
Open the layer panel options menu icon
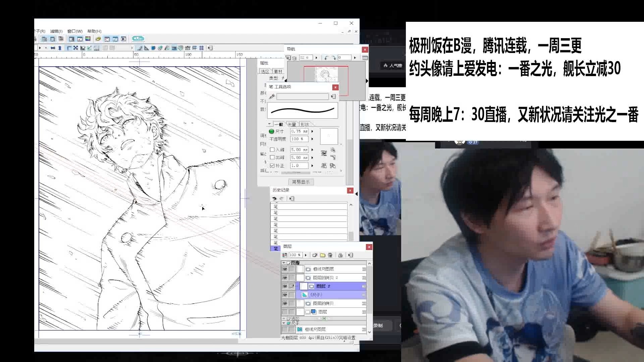click(351, 255)
